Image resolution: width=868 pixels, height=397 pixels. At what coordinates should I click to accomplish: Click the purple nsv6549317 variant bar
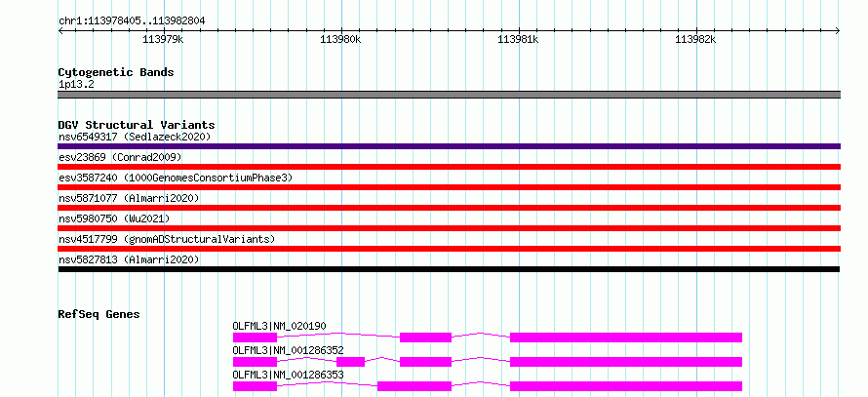pos(450,146)
